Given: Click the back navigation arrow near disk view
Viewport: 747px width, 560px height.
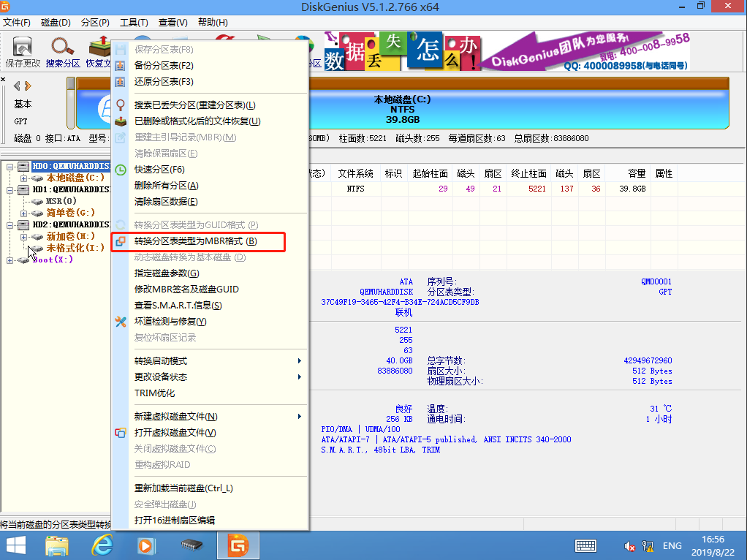Looking at the screenshot, I should pyautogui.click(x=17, y=86).
